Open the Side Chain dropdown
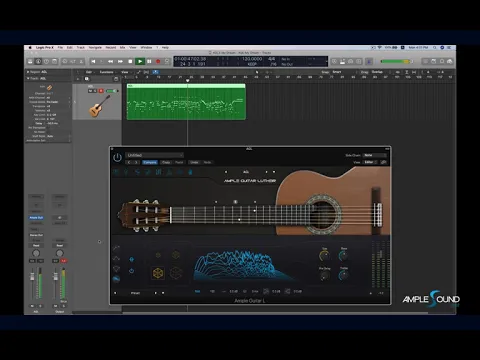The height and width of the screenshot is (360, 480). 374,155
